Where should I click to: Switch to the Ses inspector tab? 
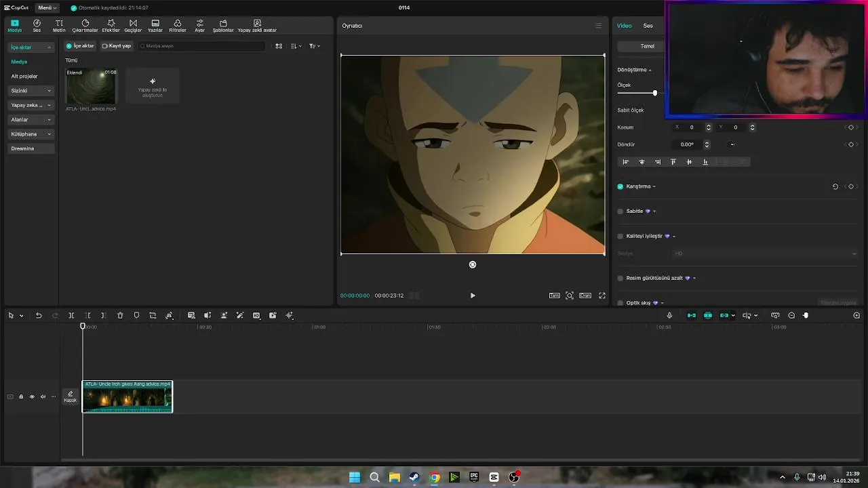pyautogui.click(x=648, y=26)
